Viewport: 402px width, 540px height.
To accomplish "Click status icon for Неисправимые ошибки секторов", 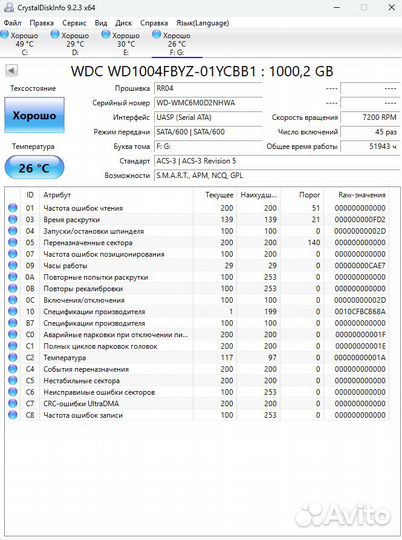I will pyautogui.click(x=13, y=392).
